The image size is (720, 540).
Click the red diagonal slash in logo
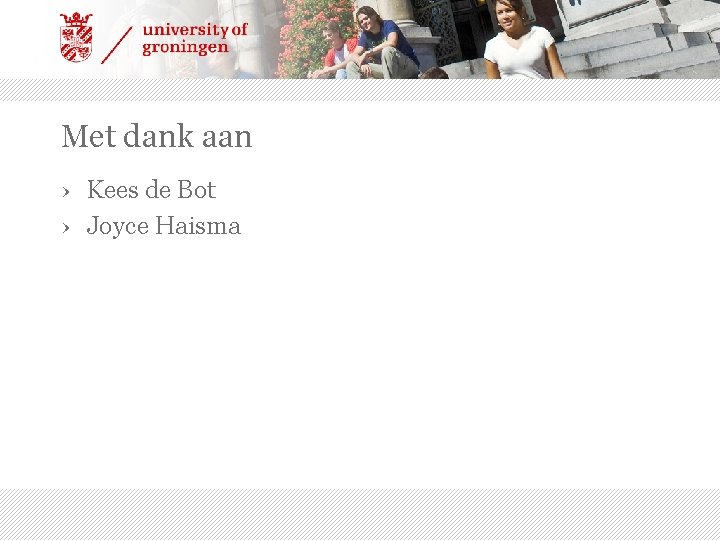(x=117, y=45)
